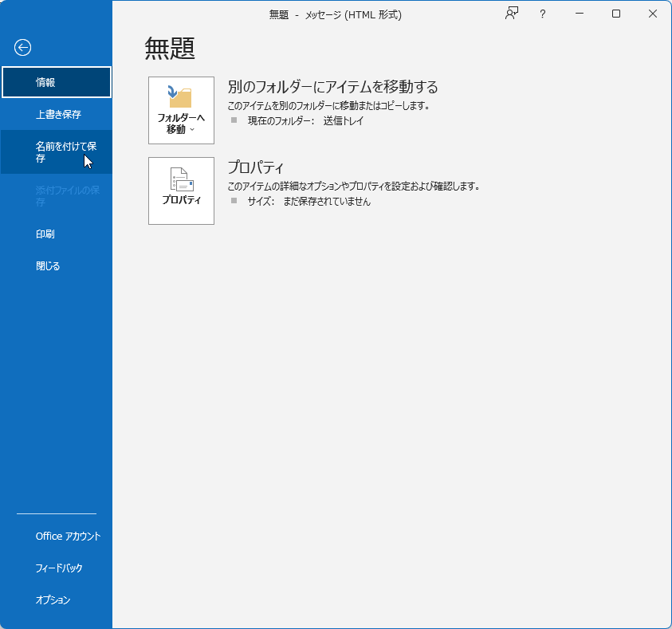Open help via the question mark icon
This screenshot has width=672, height=629.
[543, 14]
